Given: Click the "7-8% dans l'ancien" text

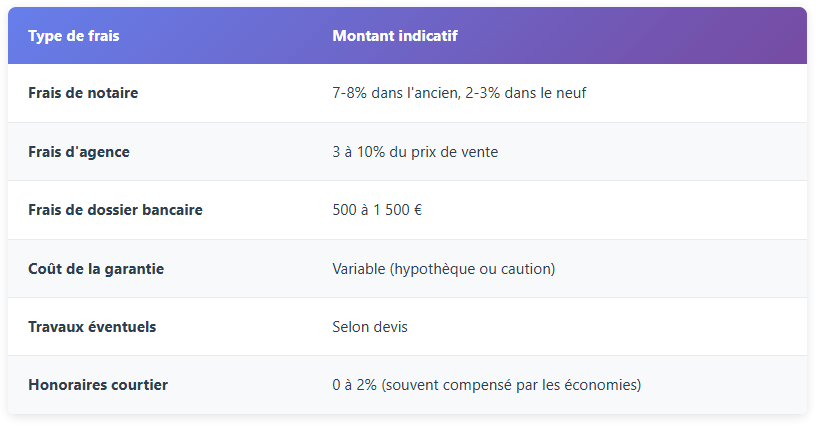Looking at the screenshot, I should point(393,93).
